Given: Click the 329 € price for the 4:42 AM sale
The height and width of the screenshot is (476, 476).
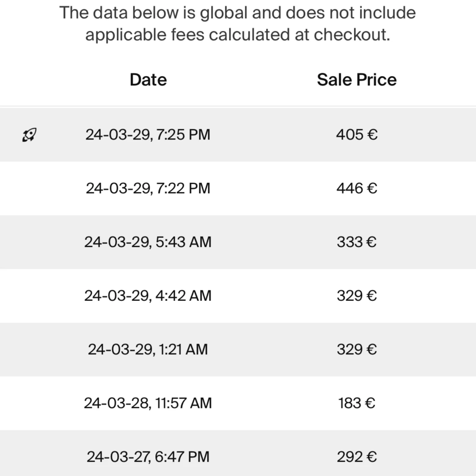Looking at the screenshot, I should coord(357,296).
